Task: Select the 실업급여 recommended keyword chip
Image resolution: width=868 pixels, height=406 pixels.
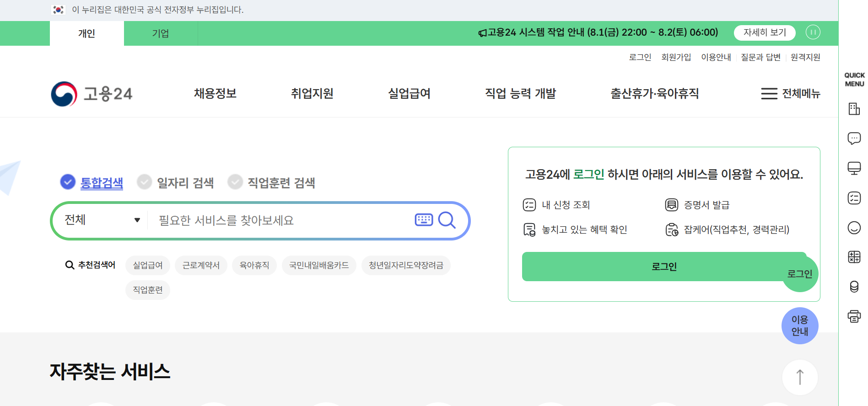Action: click(148, 265)
